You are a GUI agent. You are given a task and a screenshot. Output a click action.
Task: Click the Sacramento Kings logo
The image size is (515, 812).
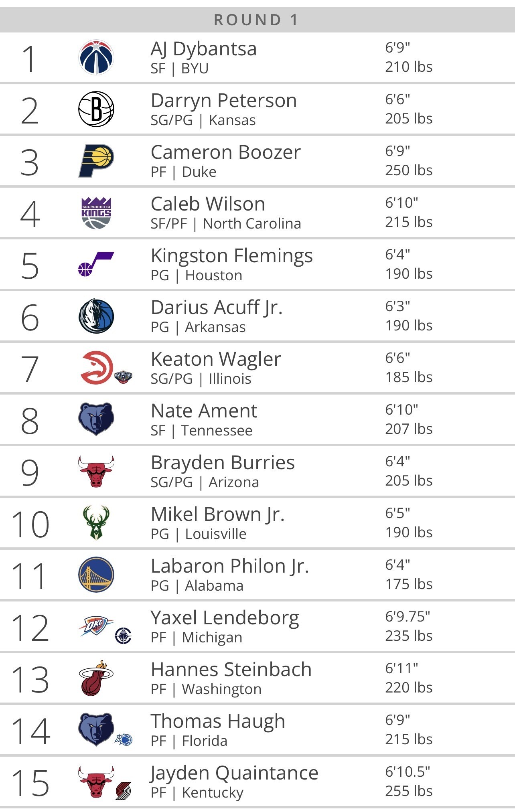tap(96, 213)
